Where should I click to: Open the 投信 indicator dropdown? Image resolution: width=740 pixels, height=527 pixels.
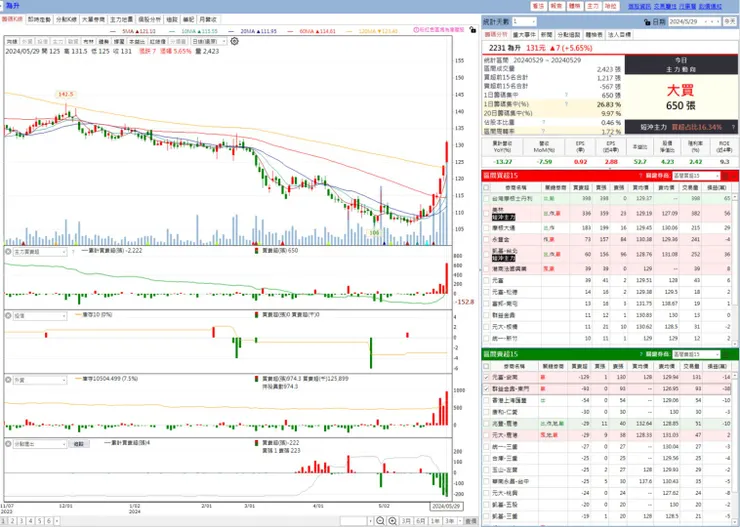pos(40,316)
